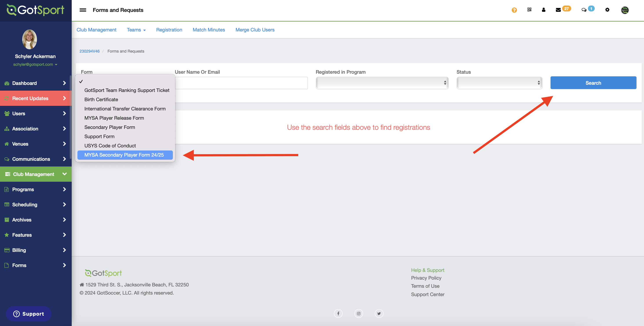The width and height of the screenshot is (644, 326).
Task: Open Communications in the sidebar
Action: [x=36, y=159]
